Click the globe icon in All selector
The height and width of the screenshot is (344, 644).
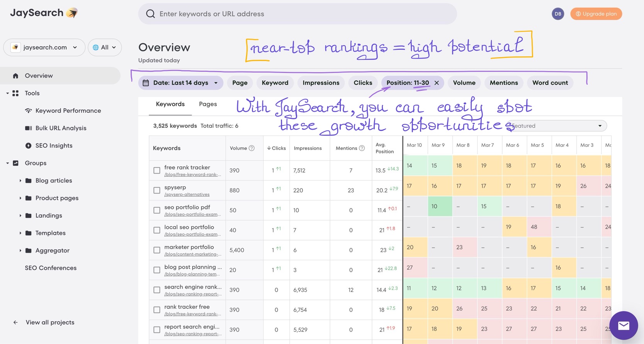pyautogui.click(x=95, y=47)
